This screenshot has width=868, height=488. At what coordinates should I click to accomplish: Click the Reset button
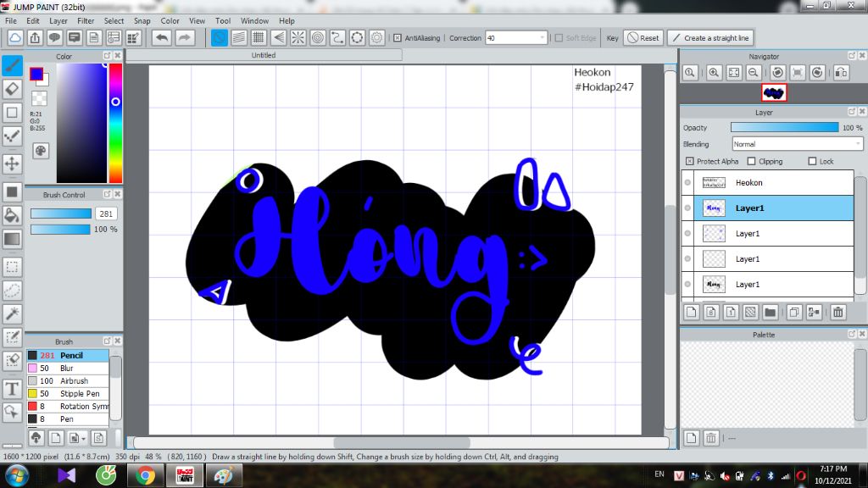pyautogui.click(x=643, y=37)
